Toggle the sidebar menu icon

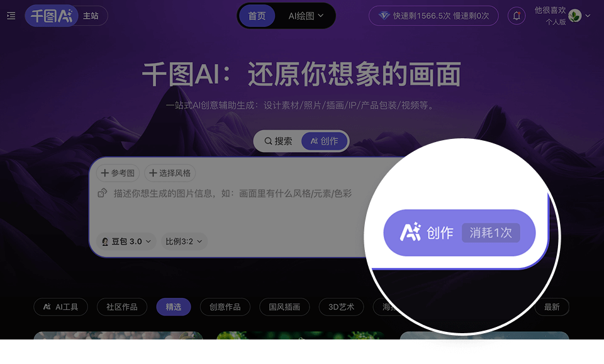coord(11,16)
